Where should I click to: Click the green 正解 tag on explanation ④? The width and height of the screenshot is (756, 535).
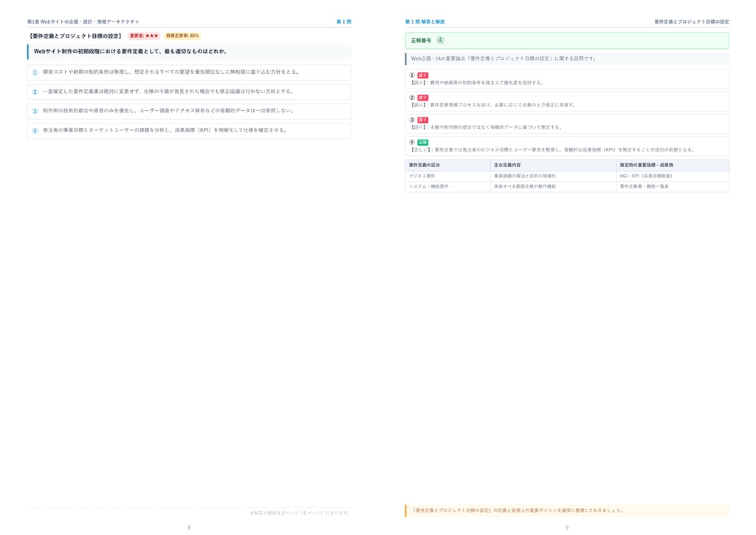[x=422, y=143]
